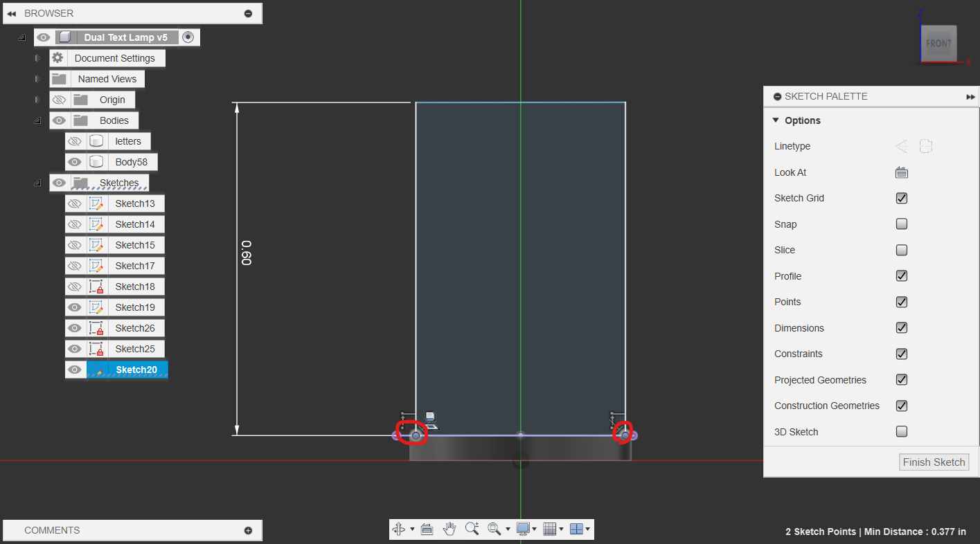
Task: Hide Body58 via its eye icon
Action: click(75, 162)
